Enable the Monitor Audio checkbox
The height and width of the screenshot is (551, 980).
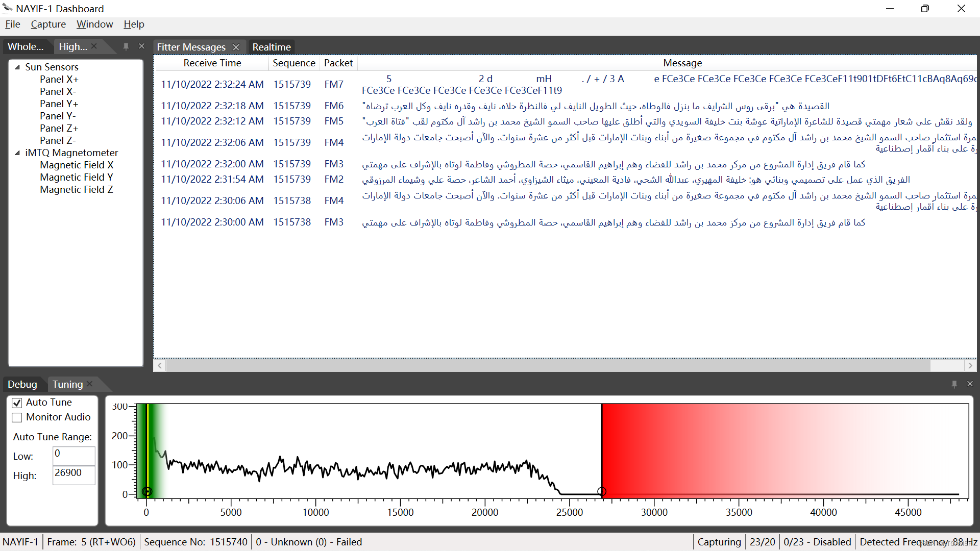click(17, 417)
